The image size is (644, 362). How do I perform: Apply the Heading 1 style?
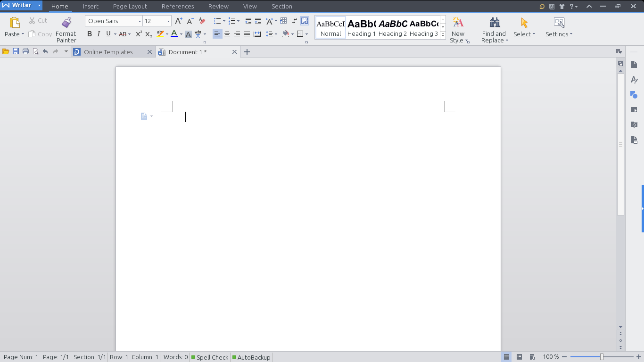(362, 28)
